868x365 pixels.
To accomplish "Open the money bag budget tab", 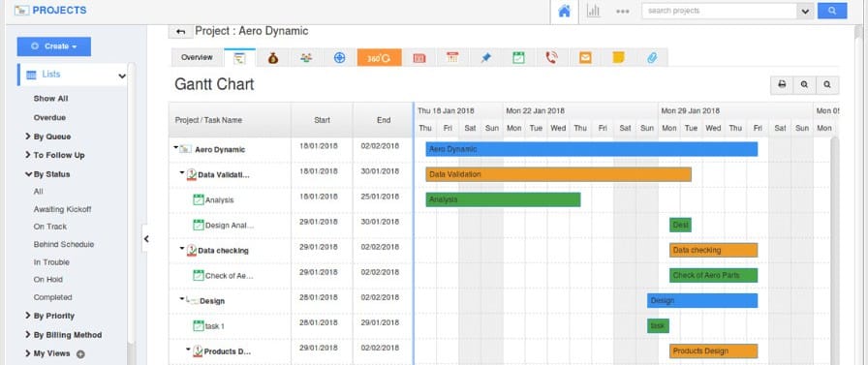I will point(273,57).
